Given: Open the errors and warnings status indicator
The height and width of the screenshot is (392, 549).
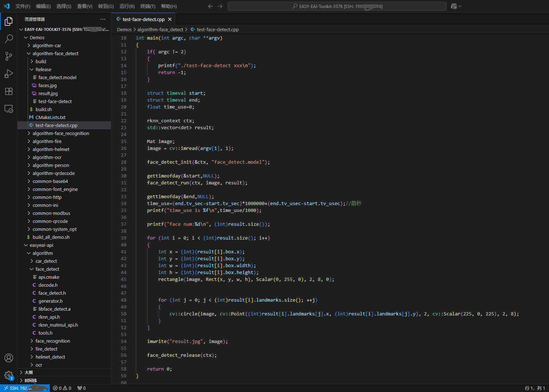Looking at the screenshot, I should coord(62,388).
